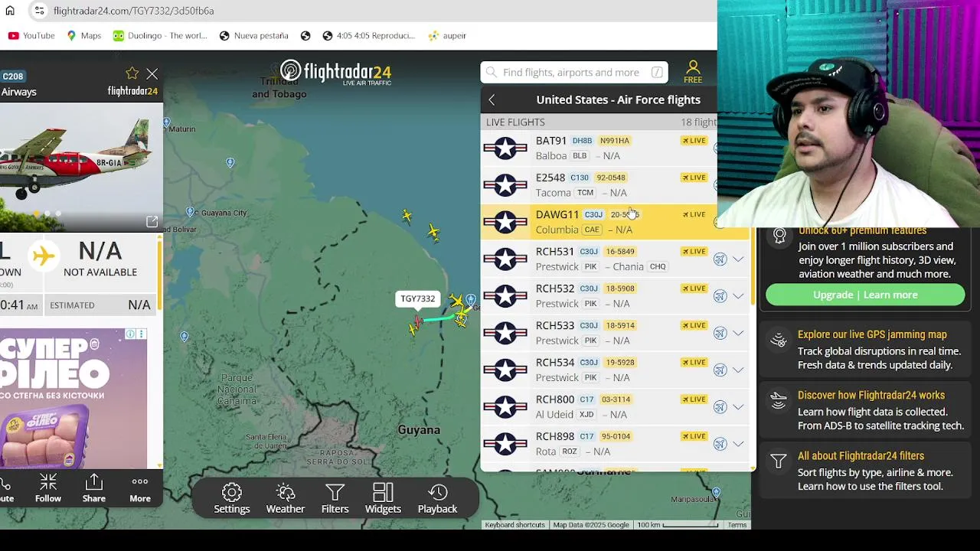Viewport: 980px width, 551px height.
Task: Open aircraft photo in new window
Action: pyautogui.click(x=152, y=222)
